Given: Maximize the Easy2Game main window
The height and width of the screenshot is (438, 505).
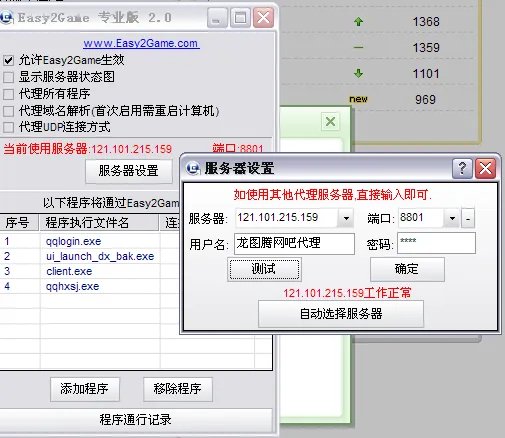Looking at the screenshot, I should tap(240, 18).
